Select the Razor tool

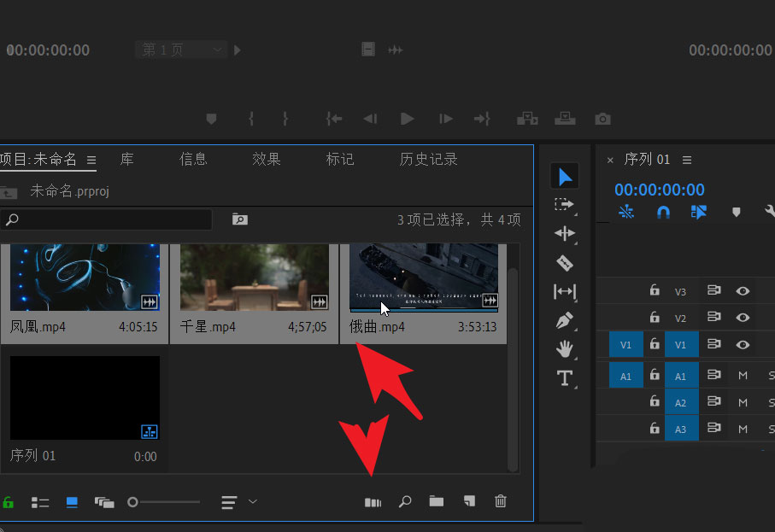point(564,262)
